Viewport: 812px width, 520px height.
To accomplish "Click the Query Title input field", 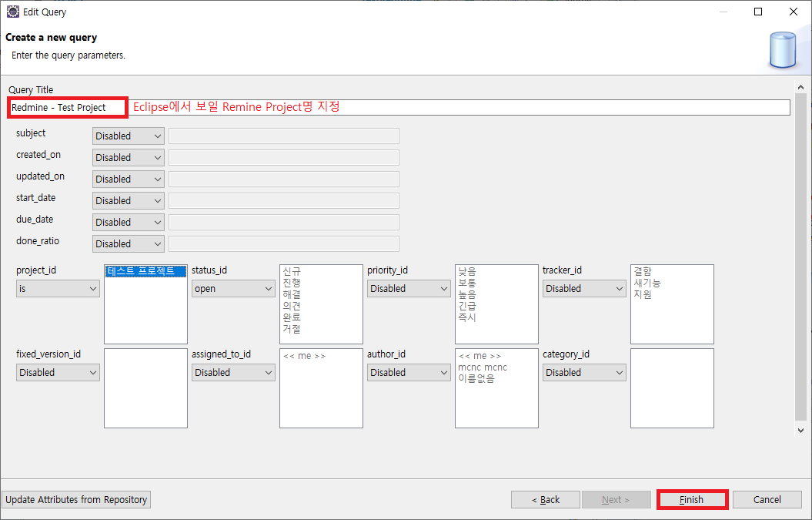I will tap(399, 107).
